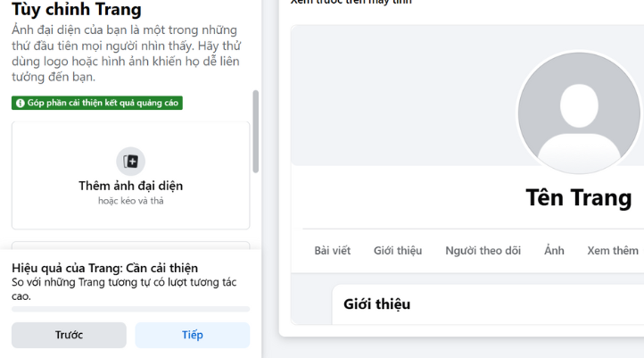Click the partially visible card below the photo uploader

point(130,245)
